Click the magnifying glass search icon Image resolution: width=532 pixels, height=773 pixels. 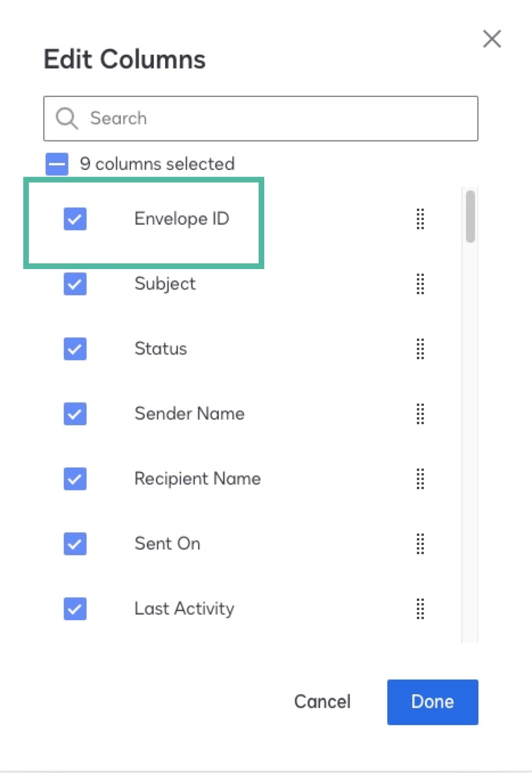(x=66, y=118)
